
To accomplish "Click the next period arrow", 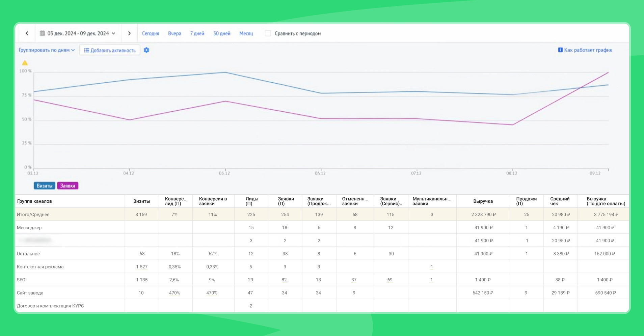I will coord(129,33).
